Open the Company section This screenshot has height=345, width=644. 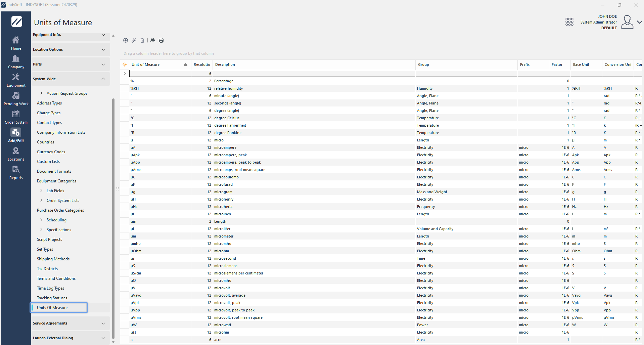(16, 62)
